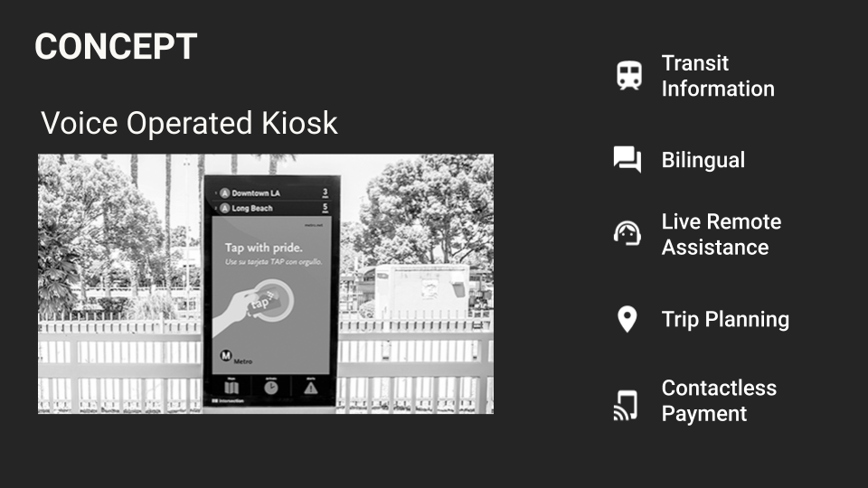This screenshot has width=868, height=488.
Task: Tap the map icon on kiosk screen
Action: [x=231, y=387]
